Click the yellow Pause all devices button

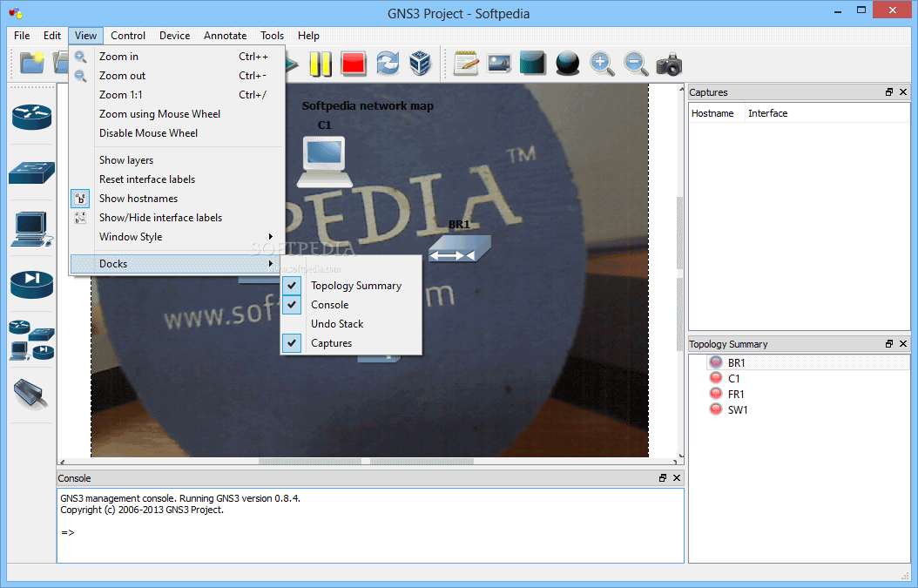[x=321, y=64]
